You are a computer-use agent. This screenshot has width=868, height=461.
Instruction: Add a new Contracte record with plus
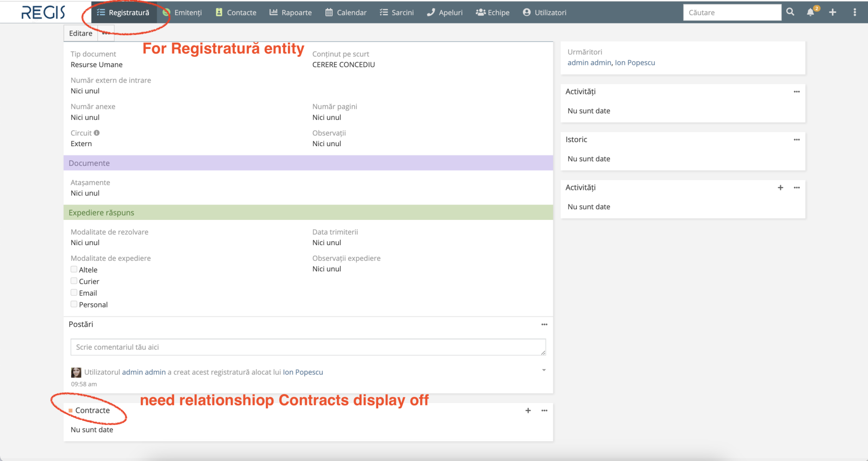tap(528, 410)
